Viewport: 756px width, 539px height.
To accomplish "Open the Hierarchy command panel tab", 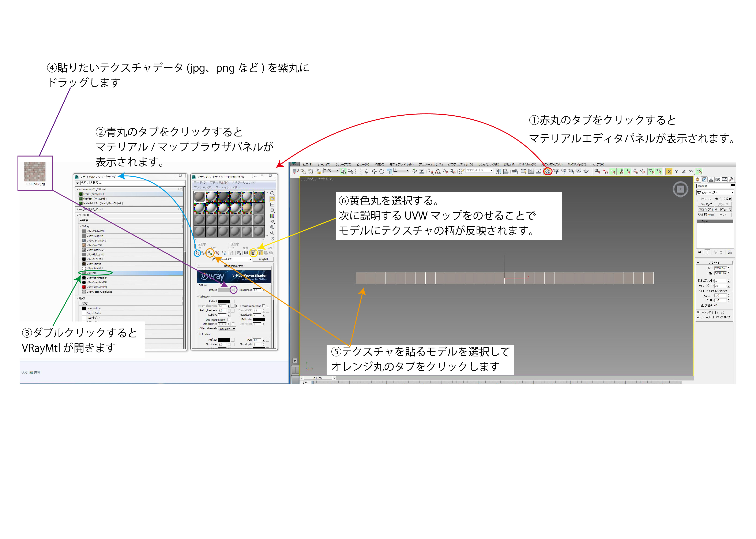I will pyautogui.click(x=711, y=180).
